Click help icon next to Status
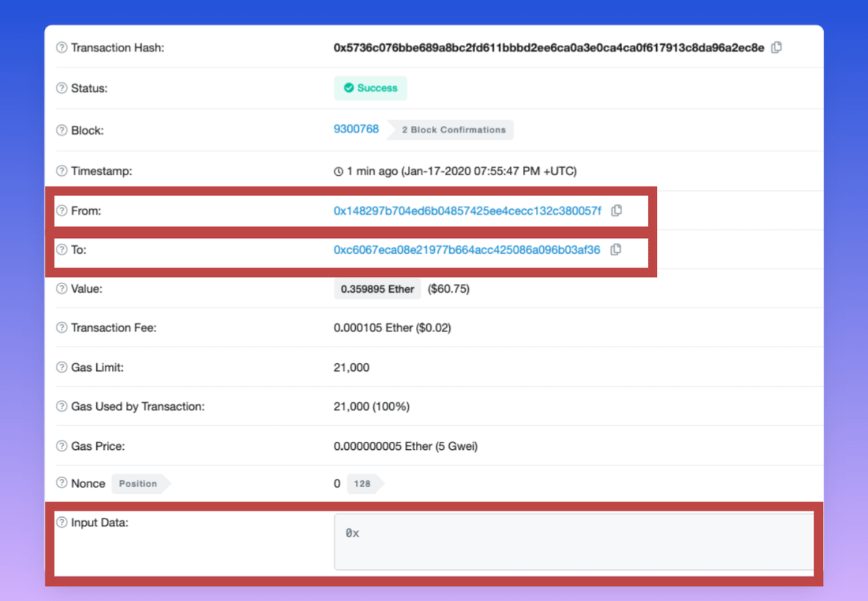The height and width of the screenshot is (601, 868). [62, 88]
